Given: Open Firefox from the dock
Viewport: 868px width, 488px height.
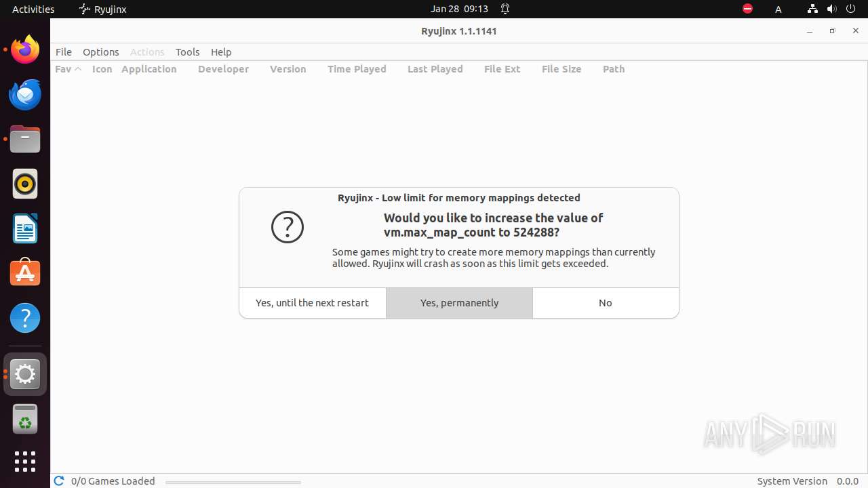Looking at the screenshot, I should (x=25, y=49).
